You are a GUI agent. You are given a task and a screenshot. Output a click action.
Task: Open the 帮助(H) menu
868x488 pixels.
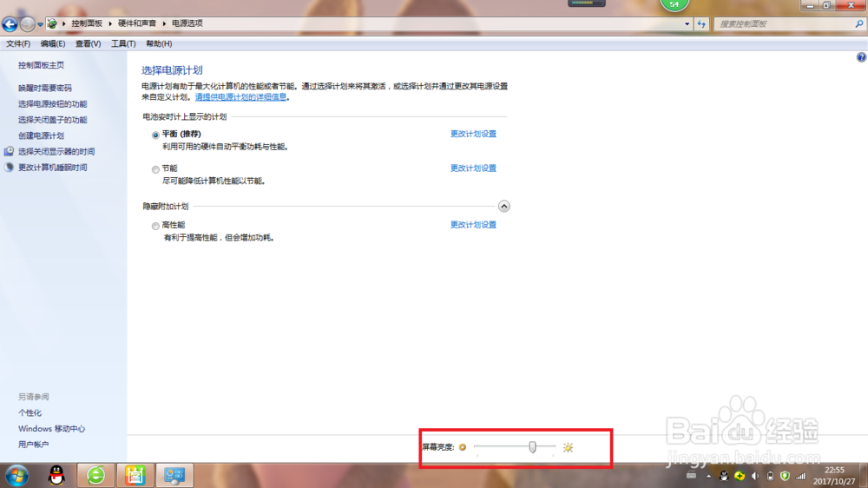tap(159, 43)
